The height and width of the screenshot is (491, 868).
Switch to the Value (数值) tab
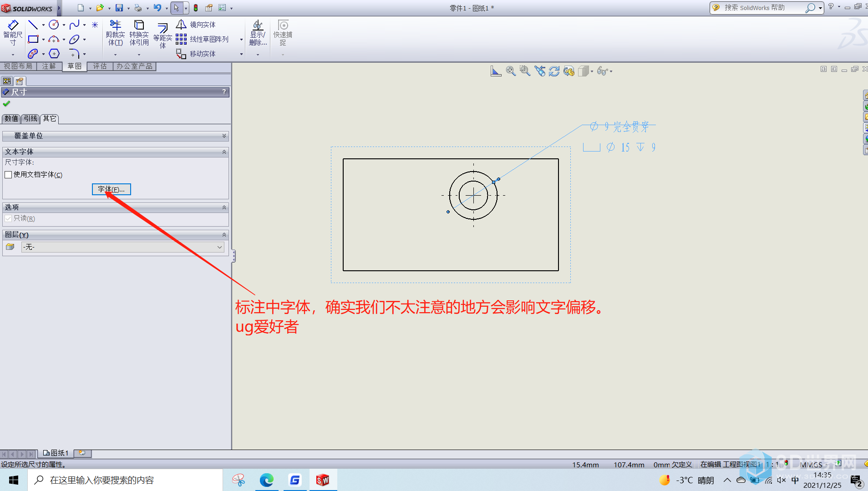coord(11,119)
